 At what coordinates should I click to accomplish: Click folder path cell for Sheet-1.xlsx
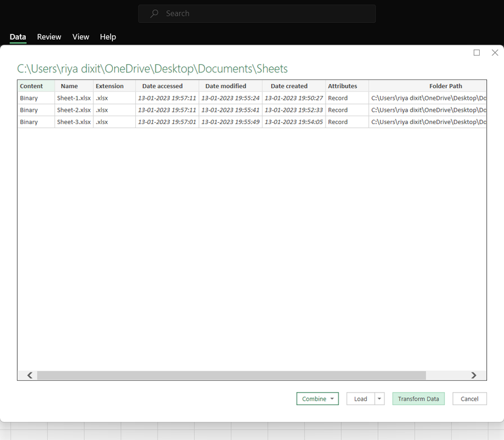click(x=427, y=98)
